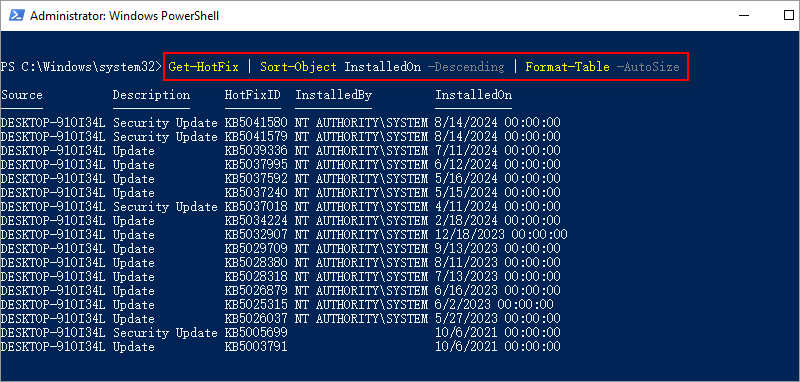Viewport: 800px width, 382px height.
Task: Click hotfix ID KB5034224
Action: pyautogui.click(x=256, y=221)
